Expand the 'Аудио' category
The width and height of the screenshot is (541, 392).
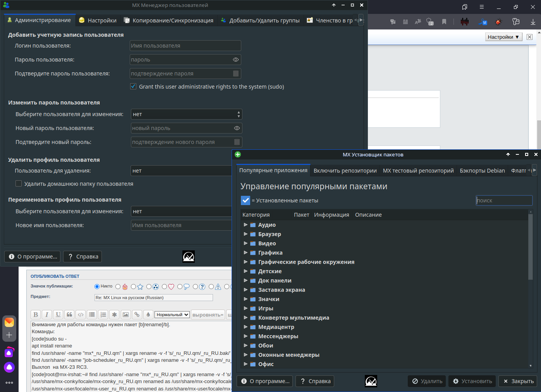(246, 224)
